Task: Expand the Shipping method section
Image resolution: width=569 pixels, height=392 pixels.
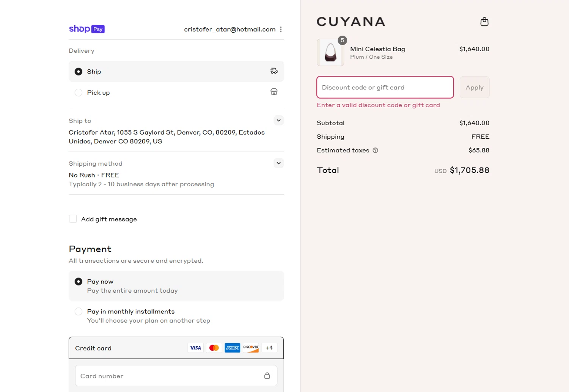Action: tap(278, 163)
